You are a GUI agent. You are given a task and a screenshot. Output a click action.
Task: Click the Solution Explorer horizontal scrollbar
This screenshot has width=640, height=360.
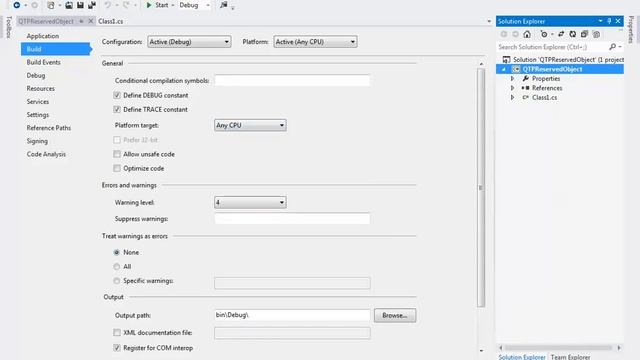[x=560, y=348]
